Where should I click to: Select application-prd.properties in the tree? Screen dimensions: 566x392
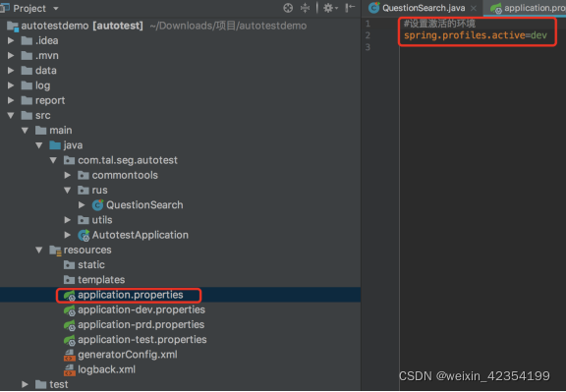141,325
